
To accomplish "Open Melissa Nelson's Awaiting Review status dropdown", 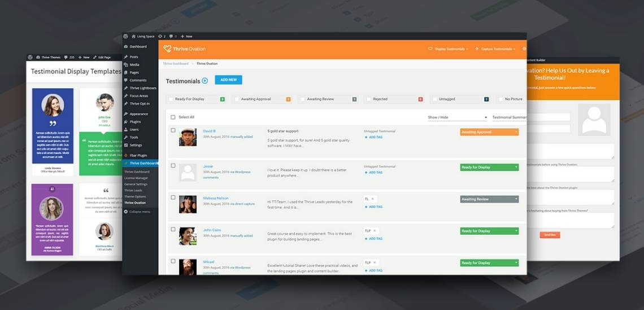I will [489, 199].
